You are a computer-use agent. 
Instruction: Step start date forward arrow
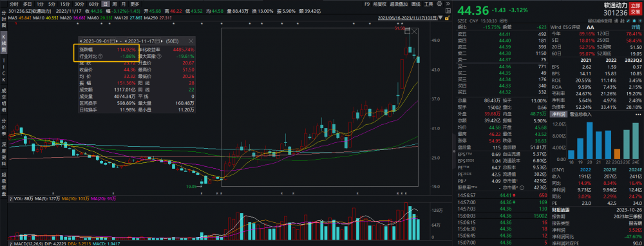pos(117,41)
